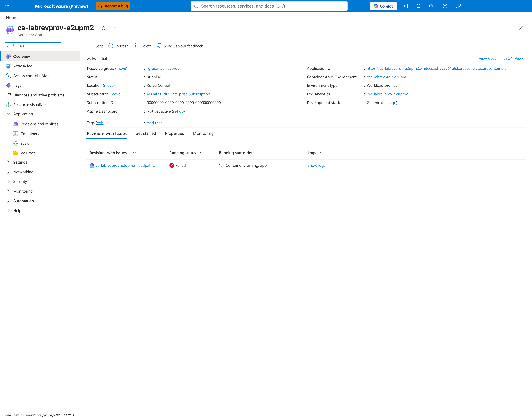Click move next to Resource group

(x=121, y=68)
